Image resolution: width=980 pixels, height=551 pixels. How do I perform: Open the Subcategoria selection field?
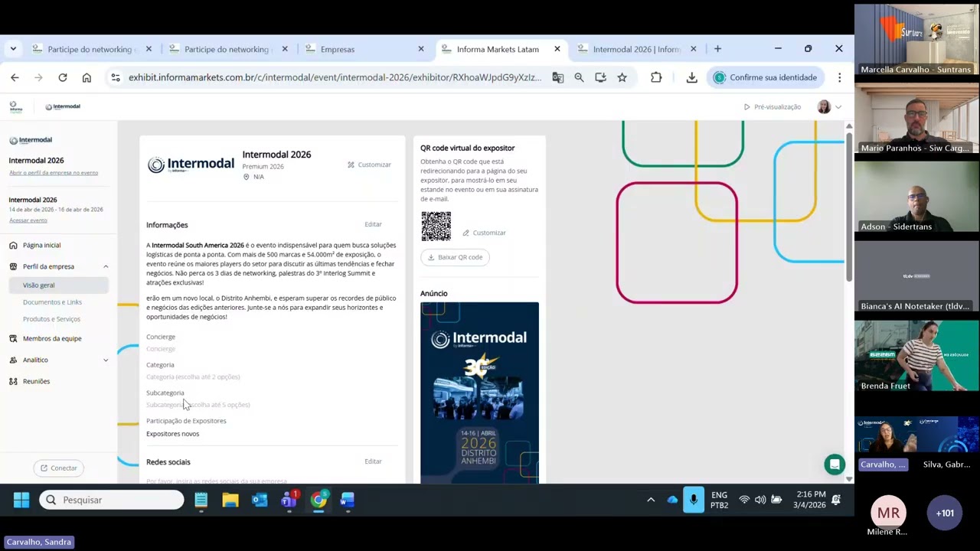[x=198, y=405]
